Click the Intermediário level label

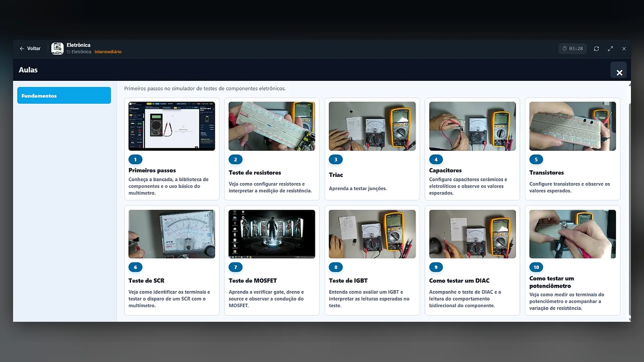[x=108, y=52]
